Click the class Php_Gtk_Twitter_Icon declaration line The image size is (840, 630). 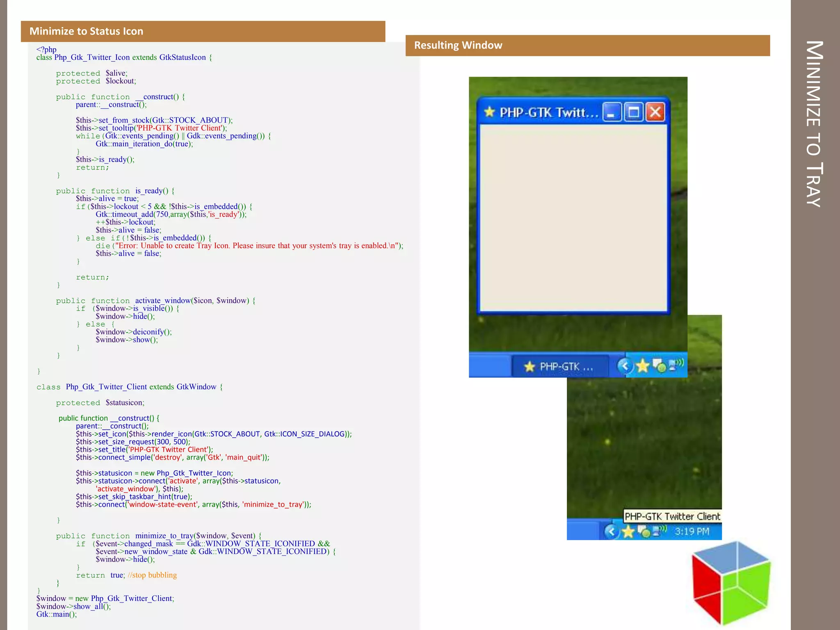pyautogui.click(x=124, y=57)
